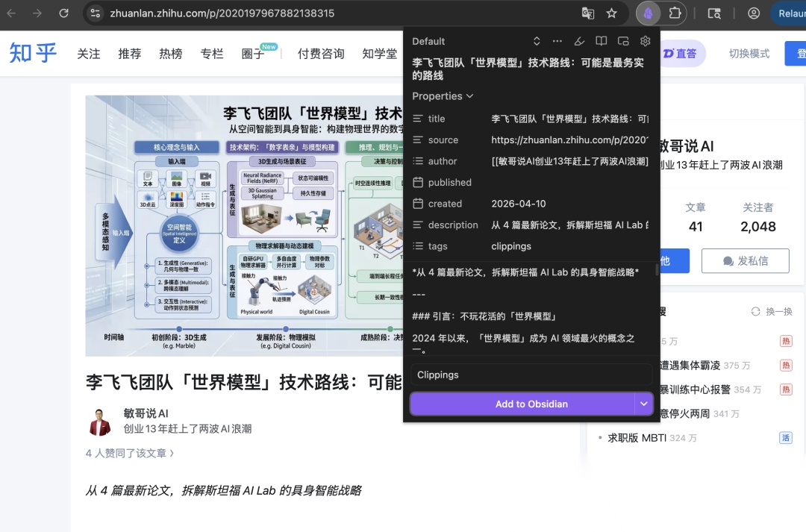The width and height of the screenshot is (806, 532).
Task: Click the 发私信 button
Action: tap(746, 260)
